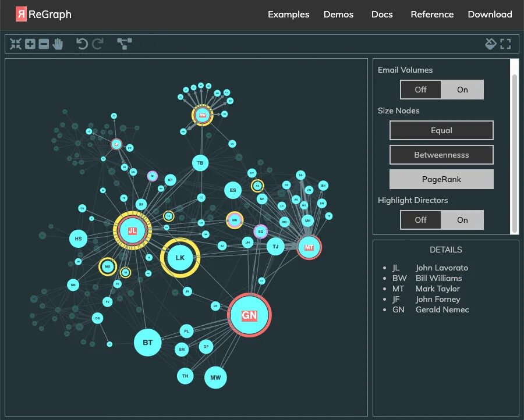Click the zoom in plus icon
Image resolution: width=524 pixels, height=420 pixels.
point(30,44)
